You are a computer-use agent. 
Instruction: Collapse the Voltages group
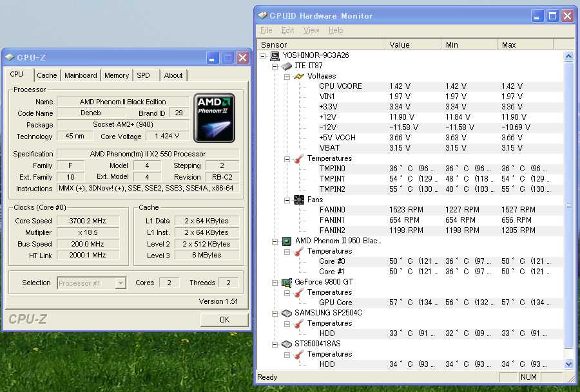point(287,77)
